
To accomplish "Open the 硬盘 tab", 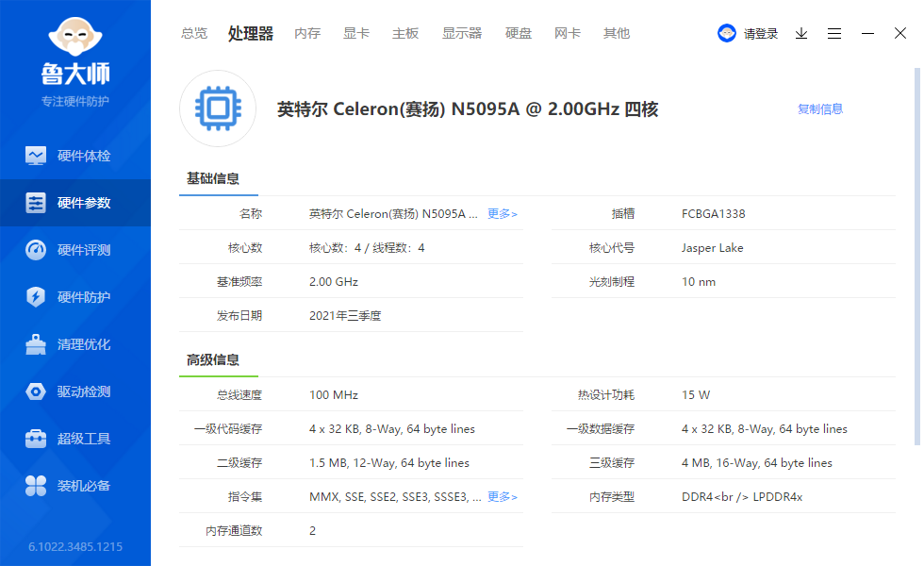I will tap(519, 33).
